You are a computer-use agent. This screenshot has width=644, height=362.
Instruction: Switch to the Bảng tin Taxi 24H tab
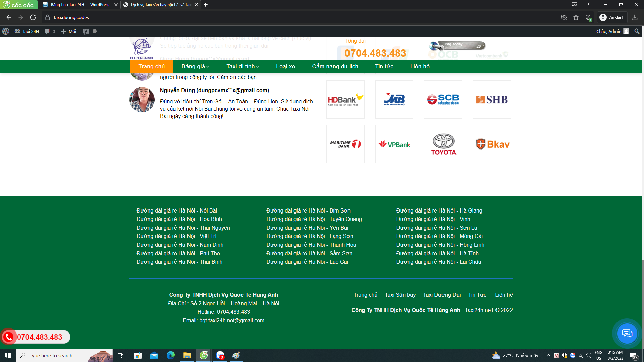click(80, 5)
